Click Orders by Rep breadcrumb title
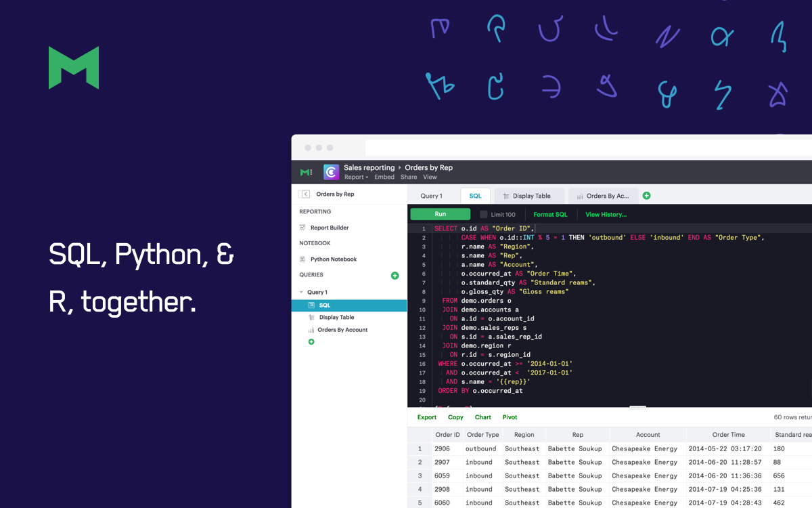 click(x=429, y=168)
